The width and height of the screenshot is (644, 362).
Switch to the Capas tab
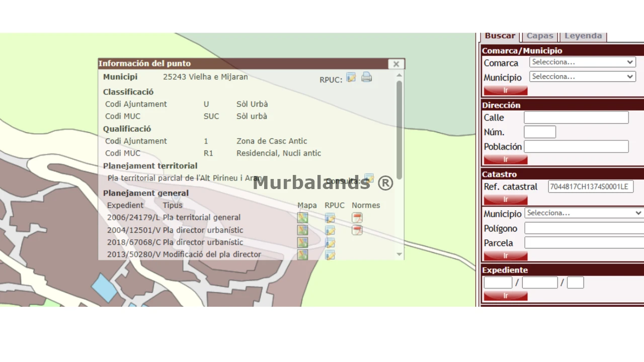click(x=539, y=36)
